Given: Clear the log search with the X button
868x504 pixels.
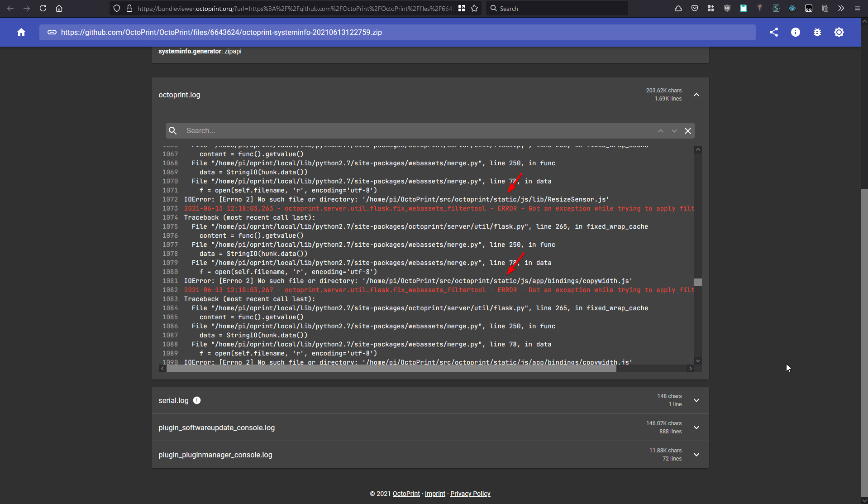Looking at the screenshot, I should coord(687,130).
